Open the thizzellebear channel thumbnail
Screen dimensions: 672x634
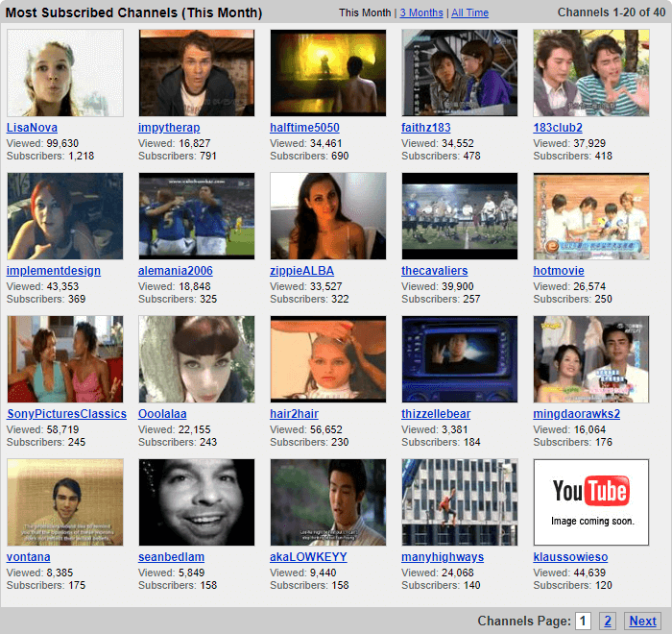pyautogui.click(x=460, y=359)
